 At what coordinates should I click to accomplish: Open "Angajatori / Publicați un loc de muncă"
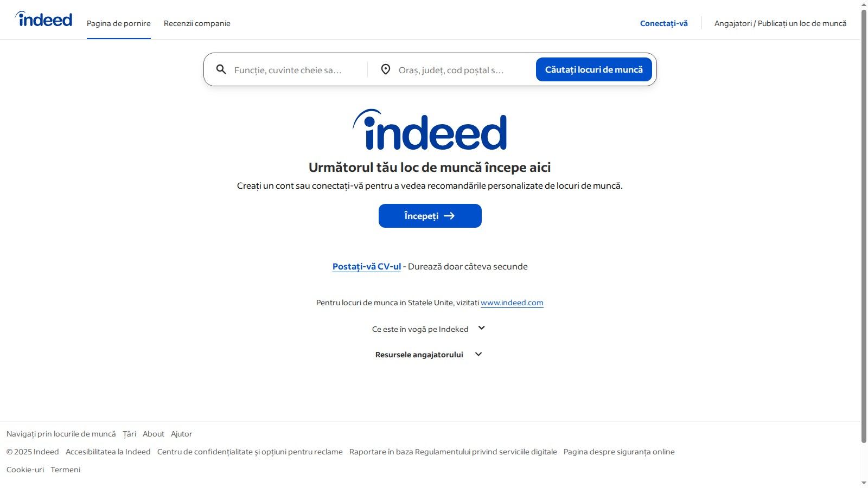pyautogui.click(x=780, y=23)
